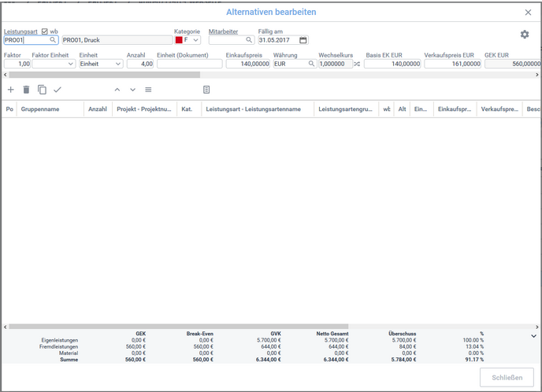Toggle the wb checkbox
542x392 pixels.
[x=45, y=31]
